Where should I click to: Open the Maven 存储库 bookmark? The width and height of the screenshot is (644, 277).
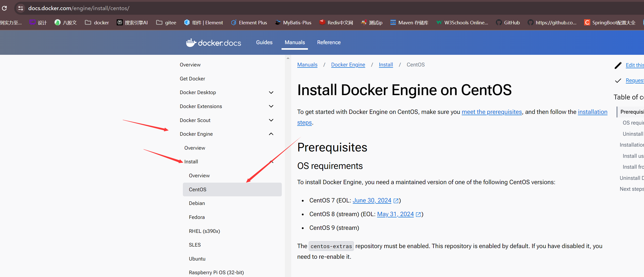(x=409, y=23)
